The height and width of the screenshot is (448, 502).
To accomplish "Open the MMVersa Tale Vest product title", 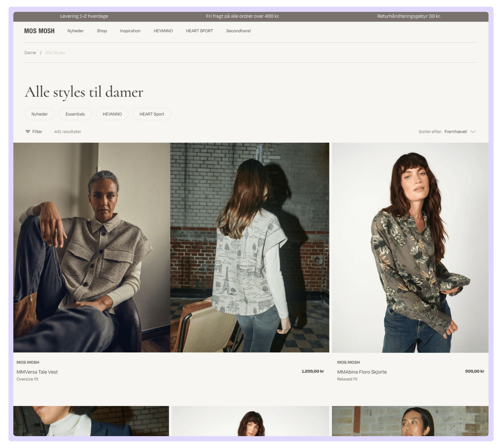I will tap(37, 372).
